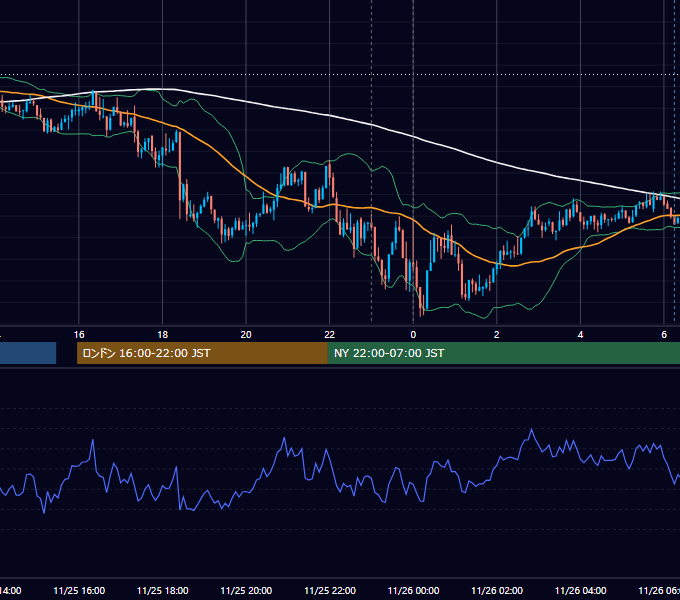
Task: Click hour label 0 on upper chart axis
Action: click(x=413, y=335)
